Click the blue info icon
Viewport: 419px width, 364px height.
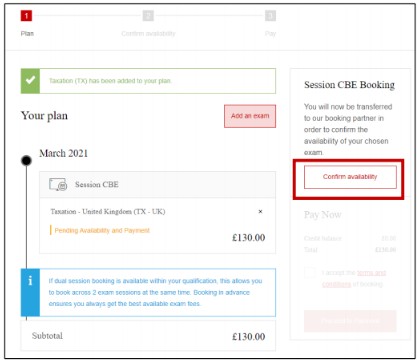coord(30,292)
